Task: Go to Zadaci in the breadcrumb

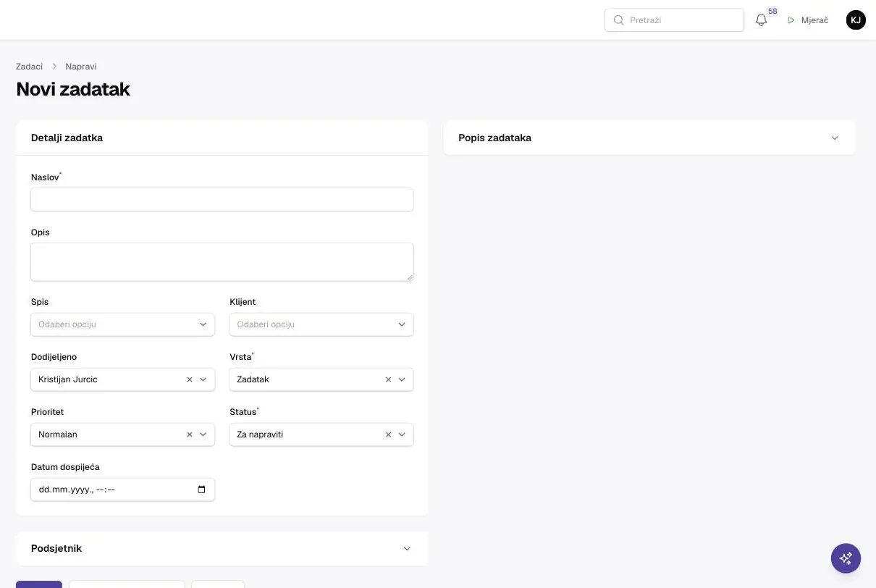Action: coord(29,67)
